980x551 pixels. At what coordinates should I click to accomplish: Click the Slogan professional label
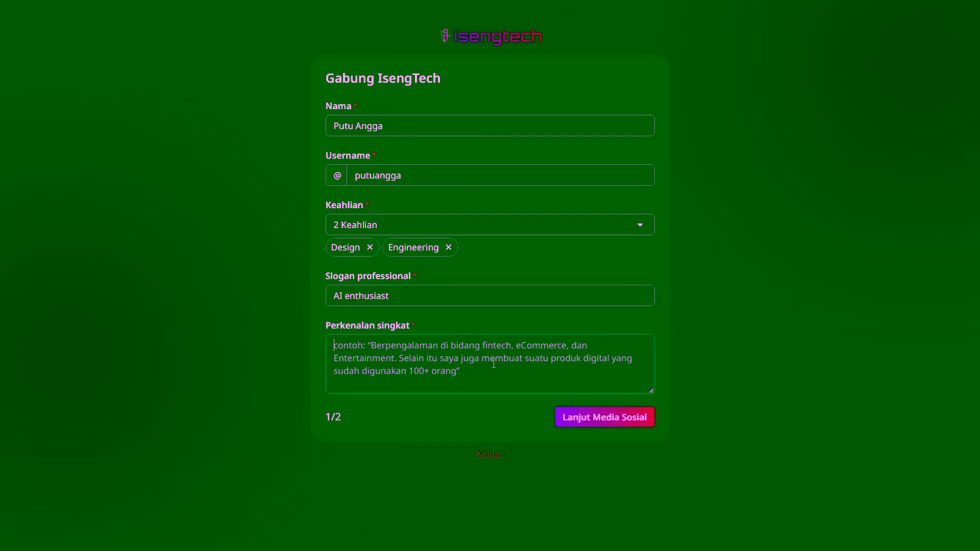point(368,276)
